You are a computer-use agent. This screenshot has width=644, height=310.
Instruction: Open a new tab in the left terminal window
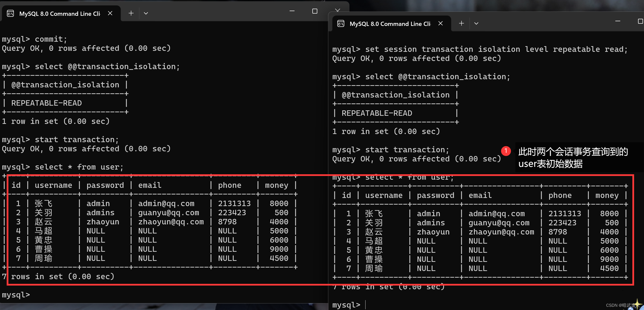(x=131, y=13)
